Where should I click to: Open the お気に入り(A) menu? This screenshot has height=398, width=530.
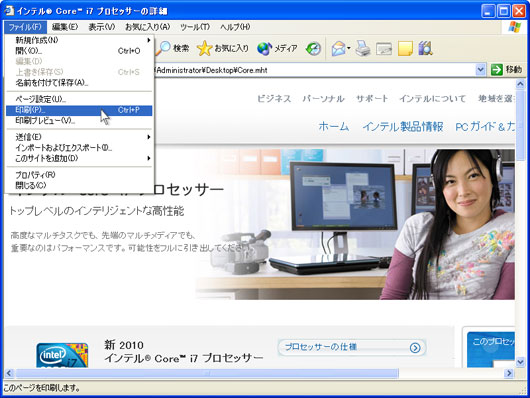coord(148,27)
